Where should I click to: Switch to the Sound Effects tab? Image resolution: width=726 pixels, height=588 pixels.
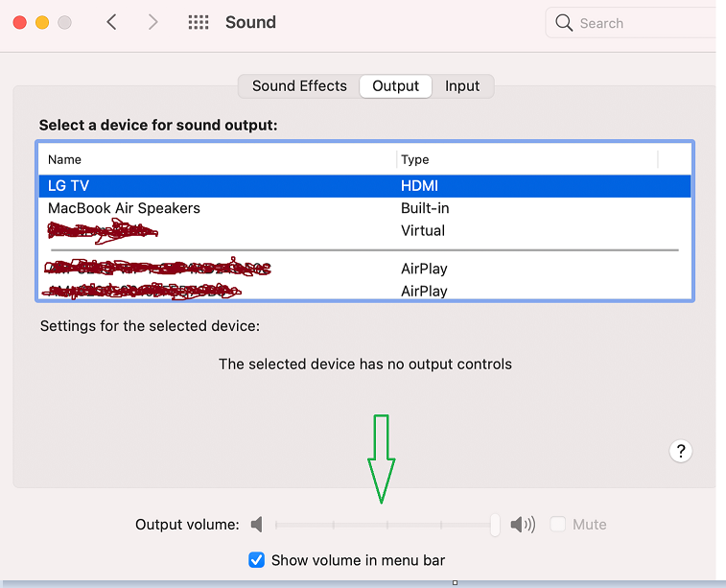pyautogui.click(x=299, y=86)
